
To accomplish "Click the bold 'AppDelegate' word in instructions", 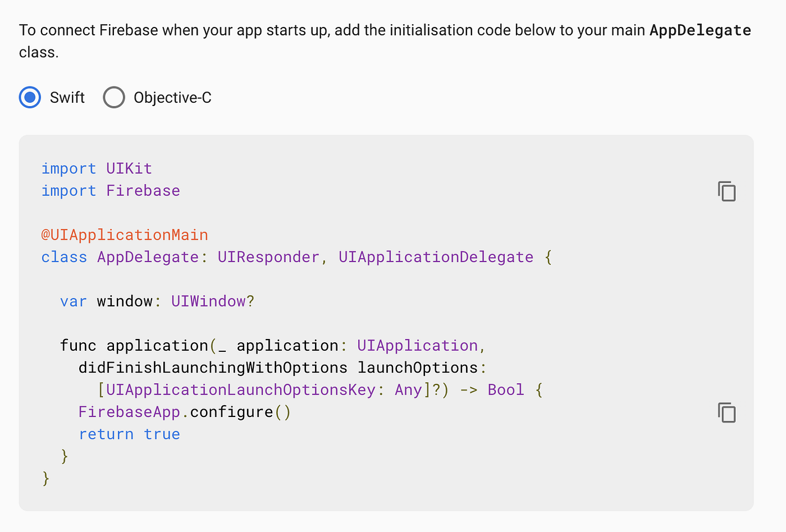I will coord(700,30).
